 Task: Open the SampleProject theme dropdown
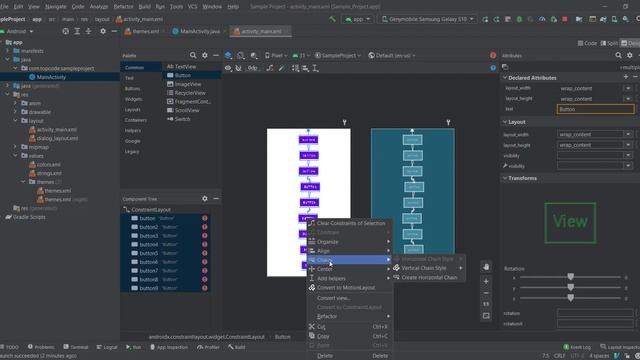(338, 56)
